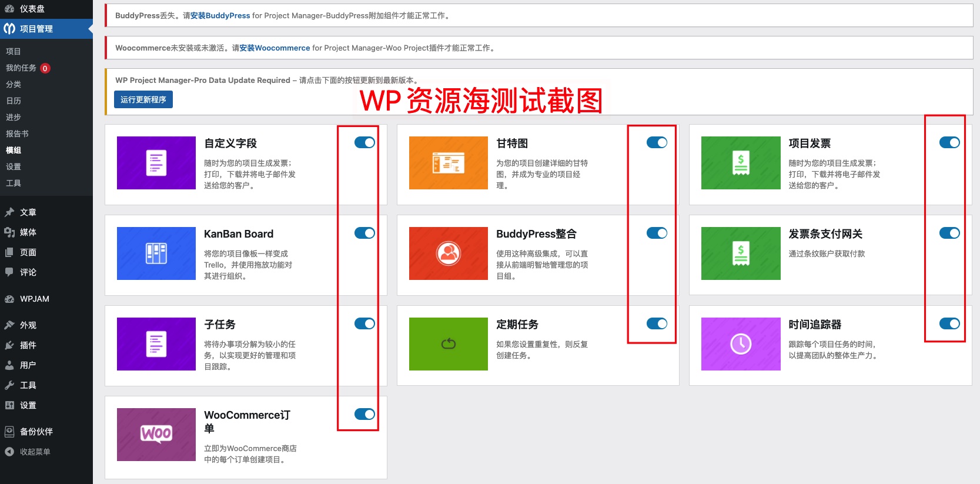The width and height of the screenshot is (980, 484).
Task: Click the 发票条支付网关 module title
Action: [825, 234]
